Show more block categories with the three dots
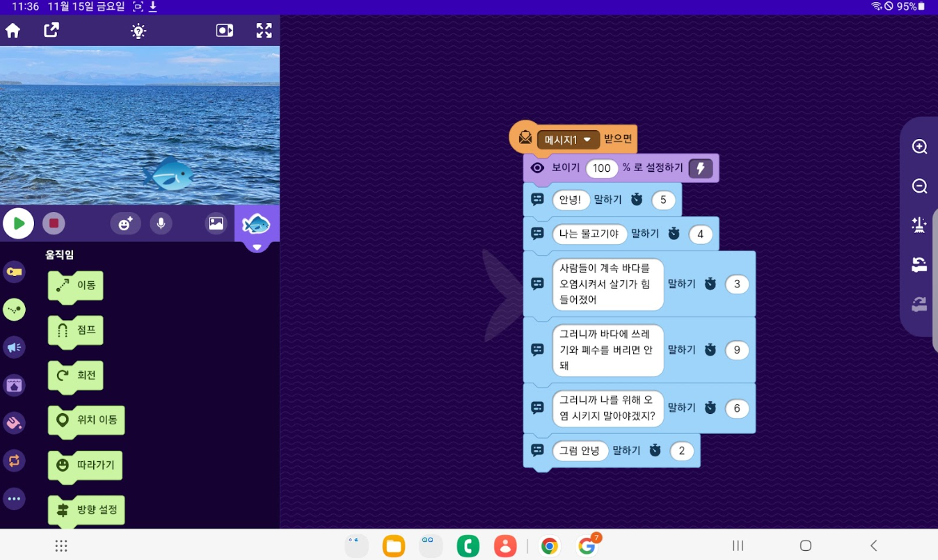The height and width of the screenshot is (560, 938). point(14,499)
